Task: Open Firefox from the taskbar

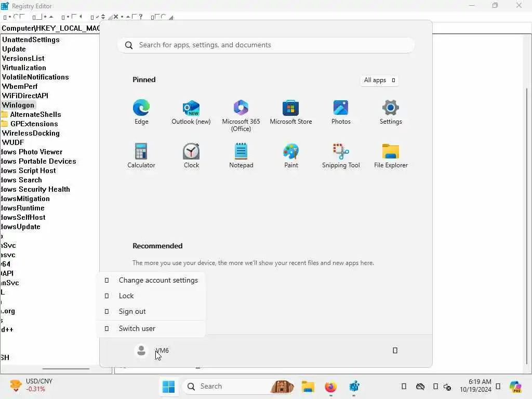Action: tap(330, 387)
